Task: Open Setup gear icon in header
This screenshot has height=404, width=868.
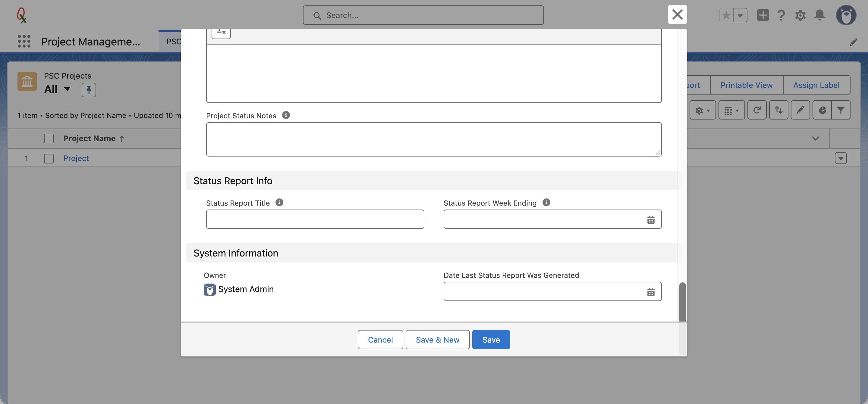Action: pyautogui.click(x=800, y=15)
